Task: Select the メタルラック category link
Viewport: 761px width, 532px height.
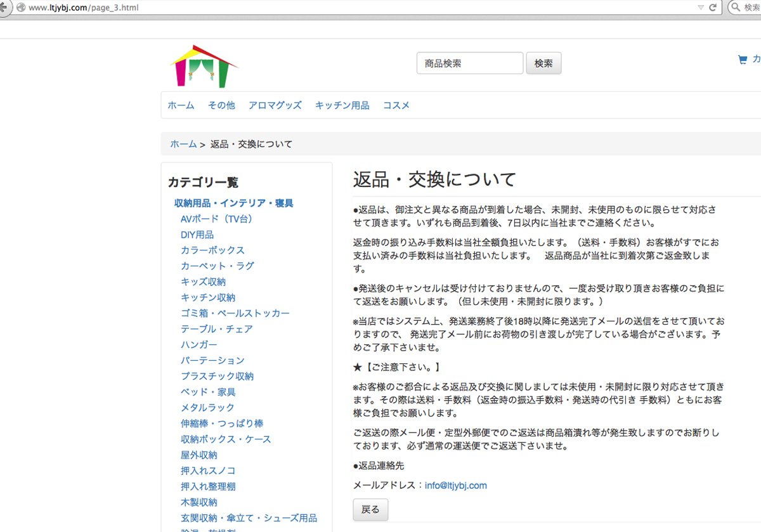Action: pos(207,408)
